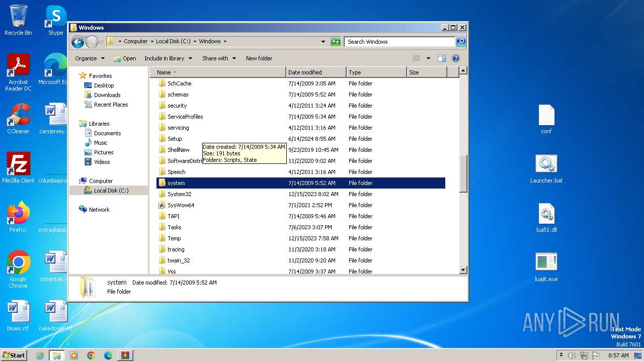Open the media player from the taskbar
The height and width of the screenshot is (362, 644).
[x=74, y=355]
